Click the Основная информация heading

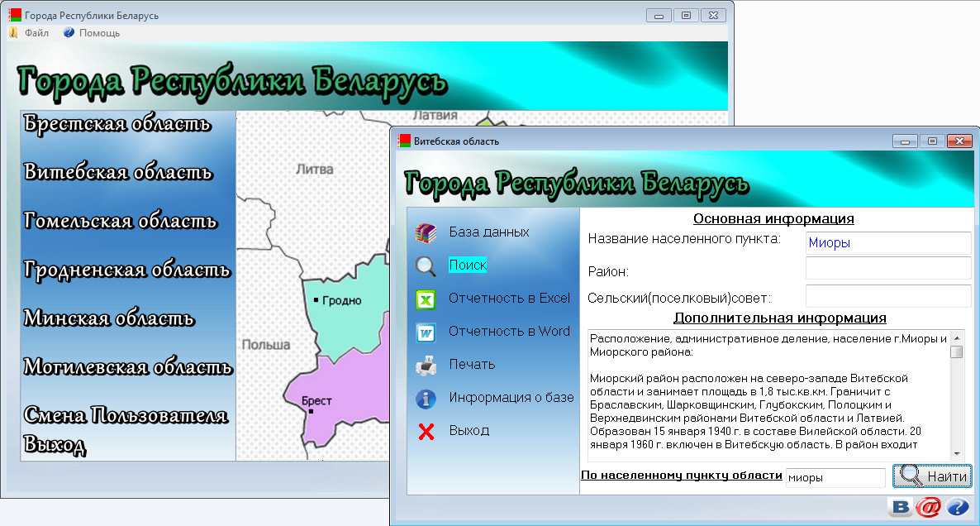click(x=773, y=219)
